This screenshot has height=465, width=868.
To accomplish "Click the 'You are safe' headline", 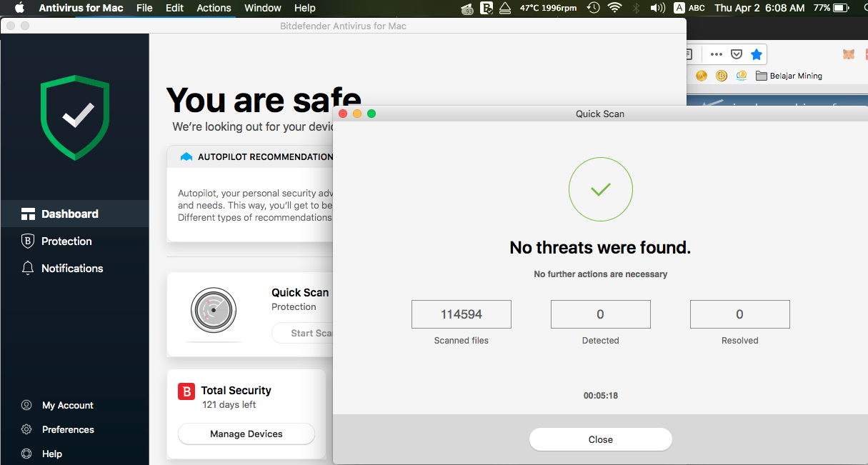I will (x=263, y=100).
